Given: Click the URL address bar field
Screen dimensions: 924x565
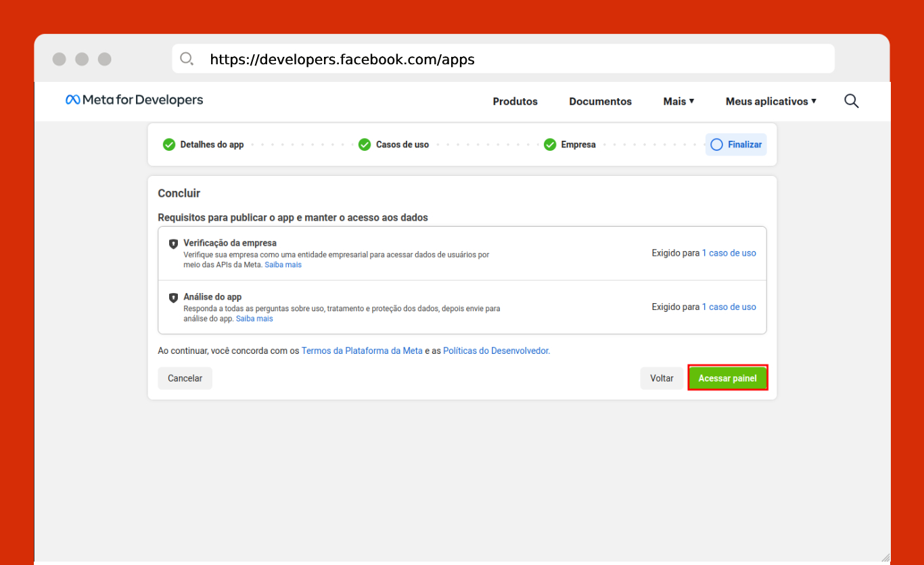Looking at the screenshot, I should (x=503, y=59).
